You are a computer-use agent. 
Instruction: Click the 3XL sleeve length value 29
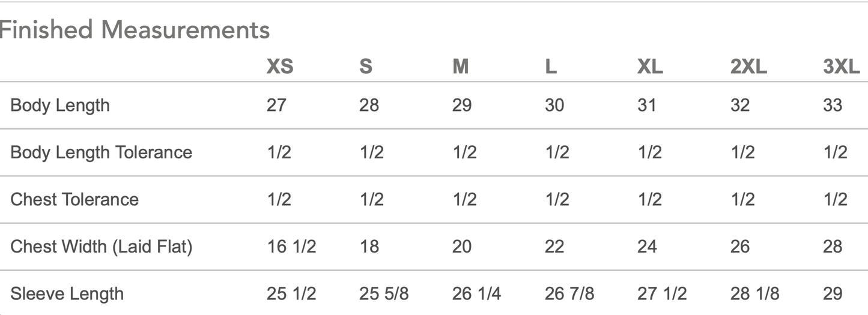[833, 294]
